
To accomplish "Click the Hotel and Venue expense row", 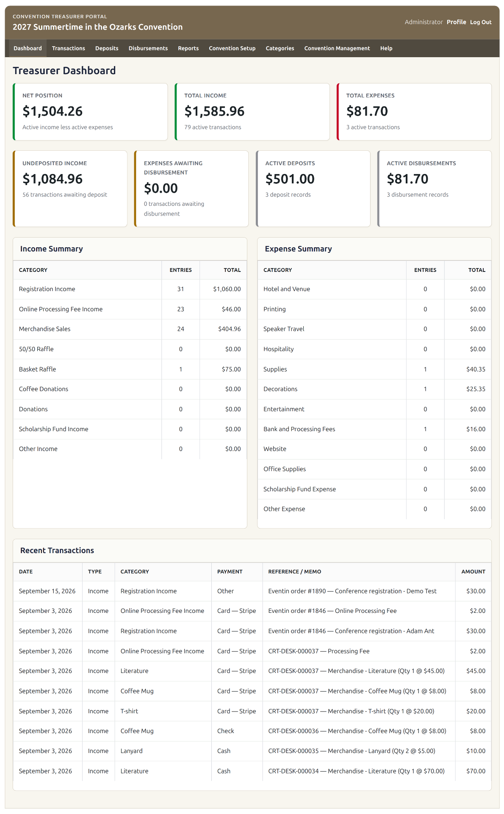I will point(374,289).
